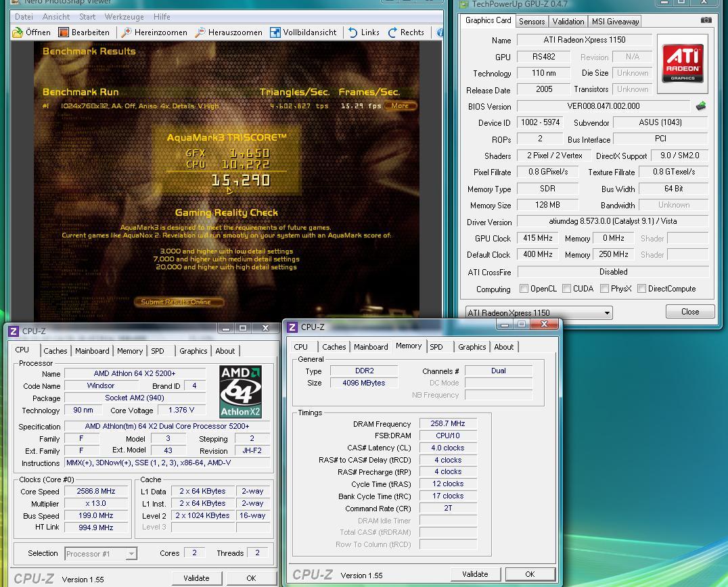The image size is (728, 587).
Task: Click Submit Results Online button
Action: [179, 302]
